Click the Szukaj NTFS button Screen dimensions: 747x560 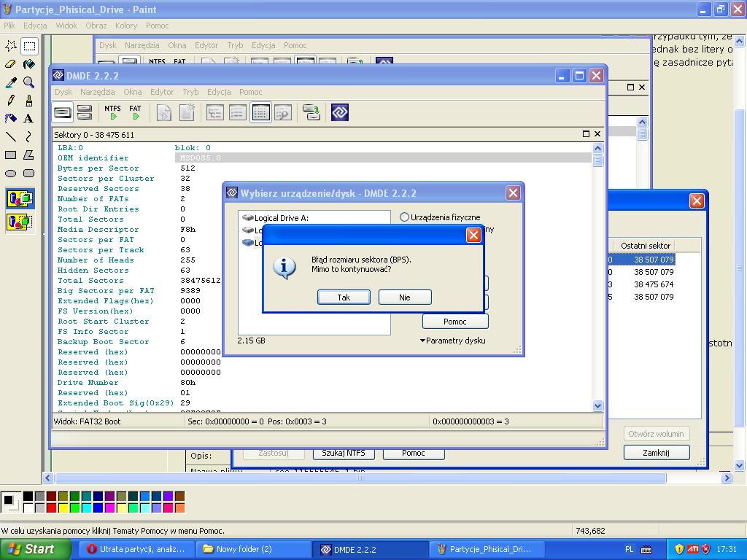(x=344, y=453)
